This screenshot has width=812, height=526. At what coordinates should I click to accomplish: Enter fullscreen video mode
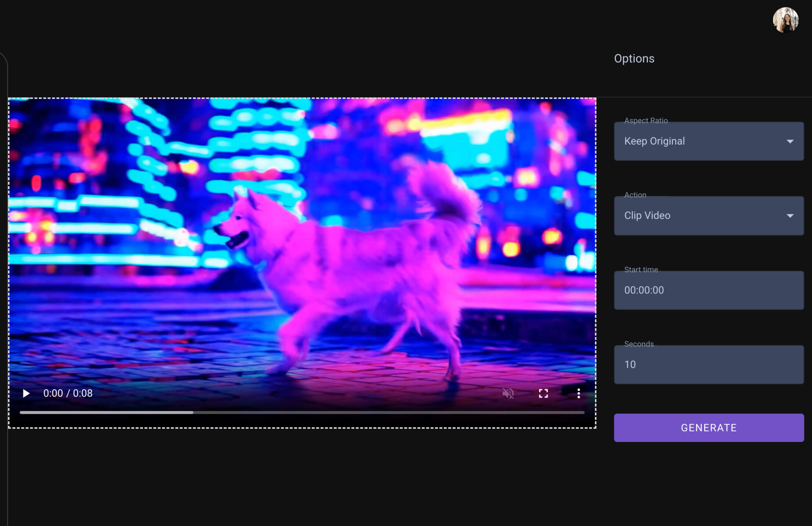click(543, 393)
